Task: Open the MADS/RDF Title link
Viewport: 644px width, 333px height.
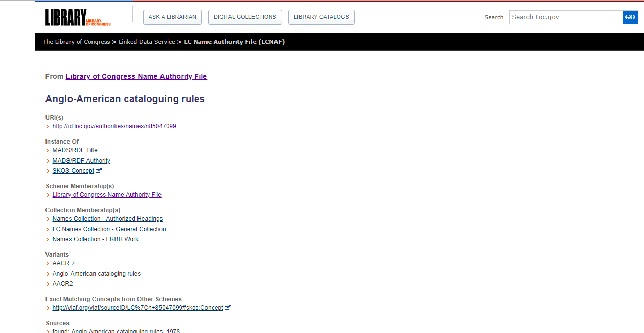Action: [x=75, y=150]
